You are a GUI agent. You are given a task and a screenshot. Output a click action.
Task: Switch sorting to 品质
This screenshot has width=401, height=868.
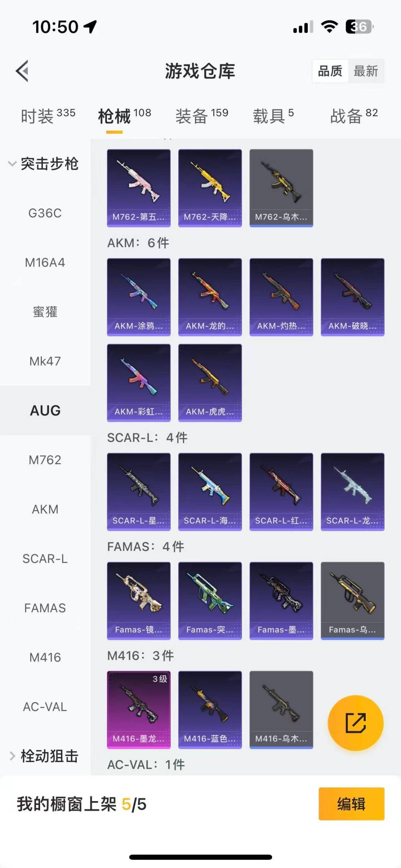click(x=330, y=71)
